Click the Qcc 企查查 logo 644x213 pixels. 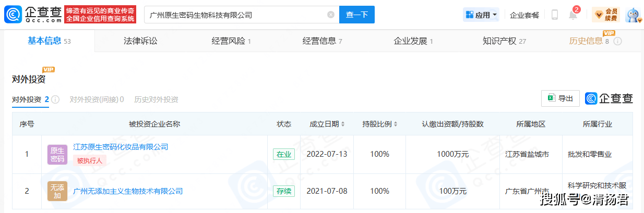click(x=33, y=15)
